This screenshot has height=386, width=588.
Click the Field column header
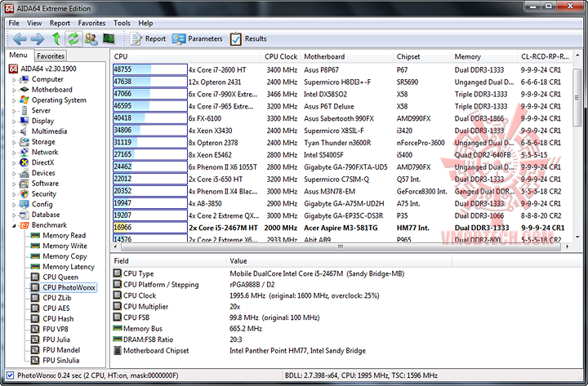[169, 261]
